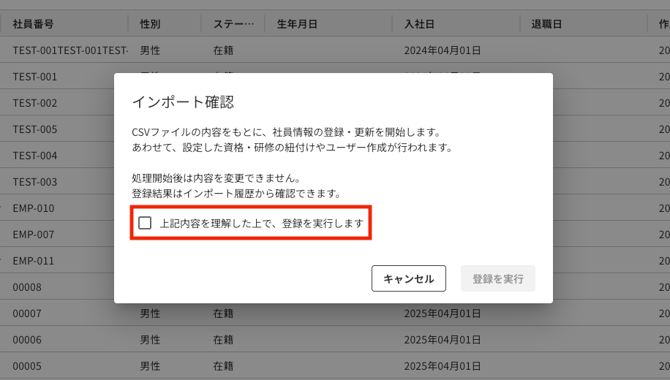Select the EMP-010 row cell

click(x=34, y=208)
